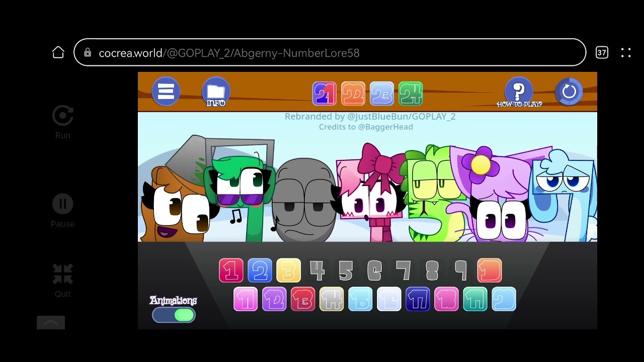The width and height of the screenshot is (644, 362).
Task: Pause the project from the sidebar
Action: (63, 211)
